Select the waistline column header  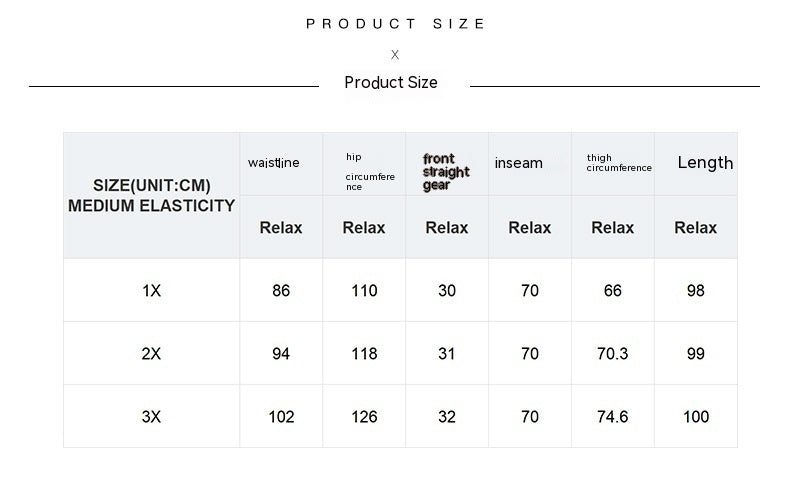click(274, 163)
